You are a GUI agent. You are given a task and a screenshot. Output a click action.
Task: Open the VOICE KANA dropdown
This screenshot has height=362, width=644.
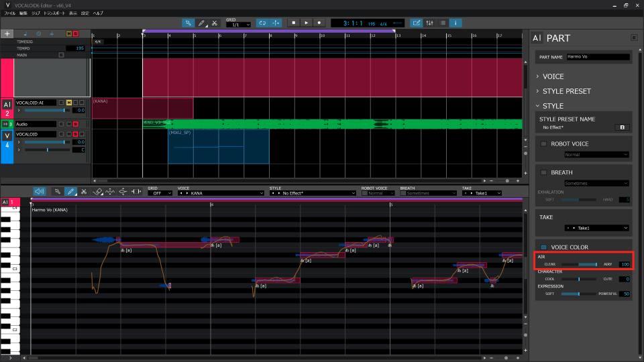[221, 193]
